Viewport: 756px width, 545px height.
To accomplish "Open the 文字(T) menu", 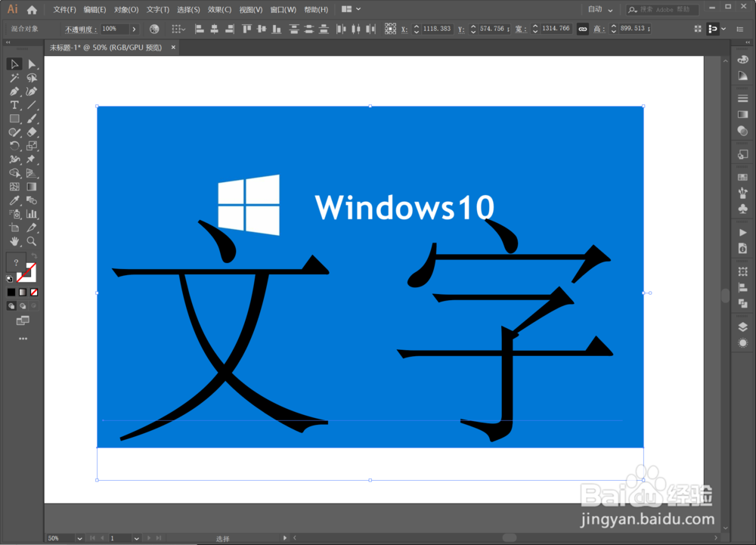I will 158,10.
